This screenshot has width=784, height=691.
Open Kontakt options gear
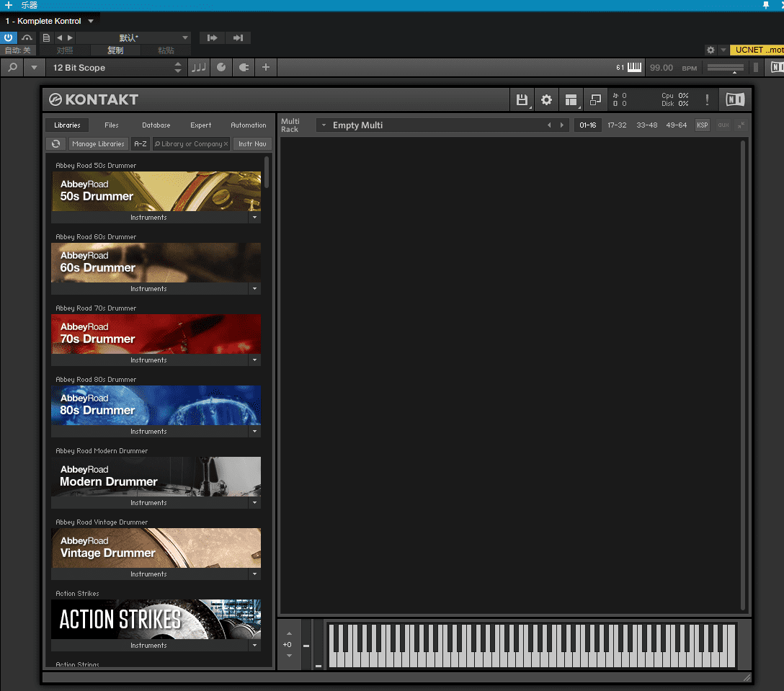[x=546, y=100]
